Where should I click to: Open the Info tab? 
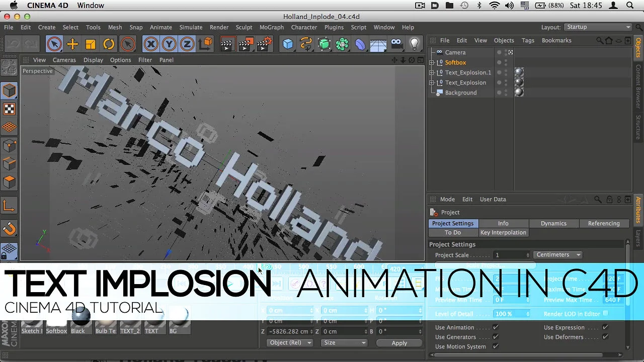click(503, 223)
